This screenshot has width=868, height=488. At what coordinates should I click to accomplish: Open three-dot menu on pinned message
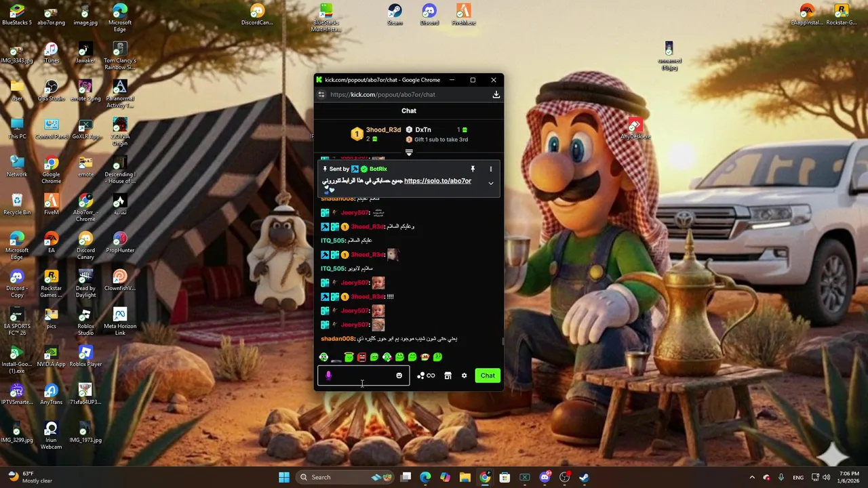[x=491, y=169]
